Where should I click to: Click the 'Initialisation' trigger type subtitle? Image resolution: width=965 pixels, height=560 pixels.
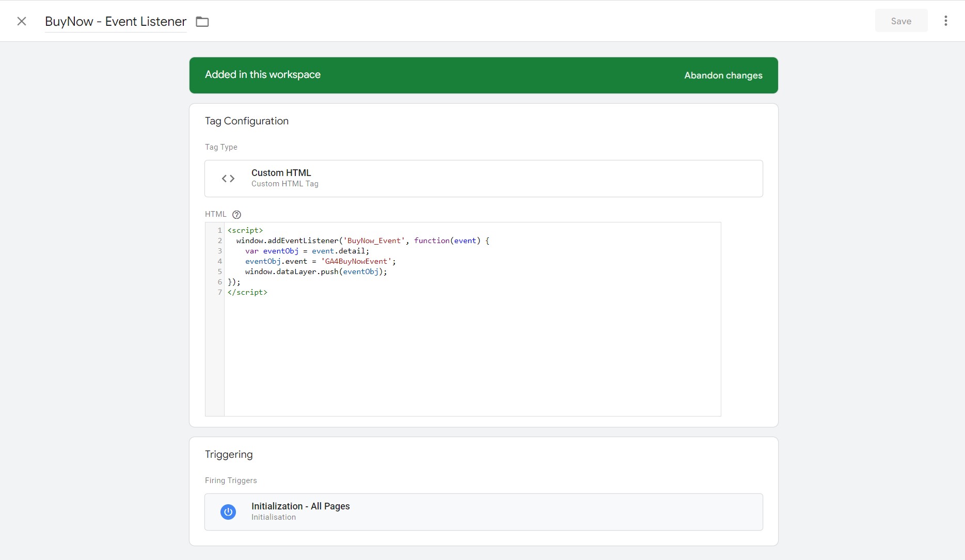274,517
